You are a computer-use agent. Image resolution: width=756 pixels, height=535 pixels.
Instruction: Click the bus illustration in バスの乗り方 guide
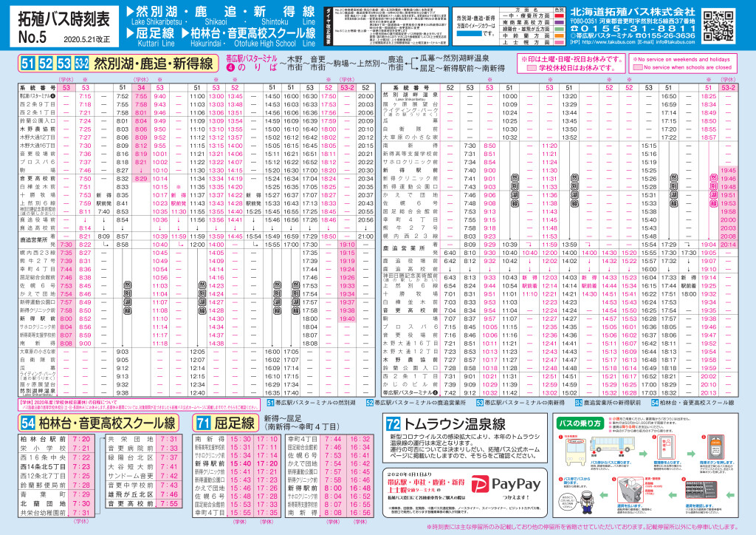[x=612, y=446]
